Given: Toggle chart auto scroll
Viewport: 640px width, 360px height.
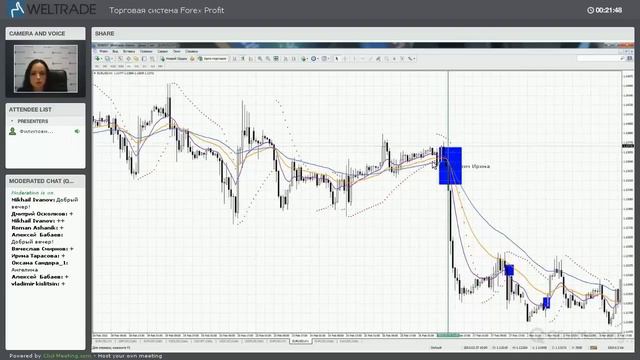Looking at the screenshot, I should pos(286,59).
